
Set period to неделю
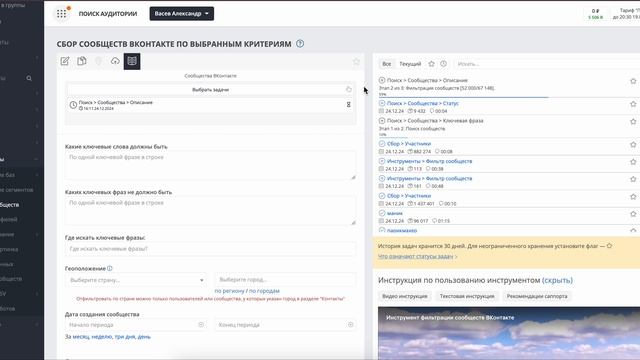pos(102,337)
